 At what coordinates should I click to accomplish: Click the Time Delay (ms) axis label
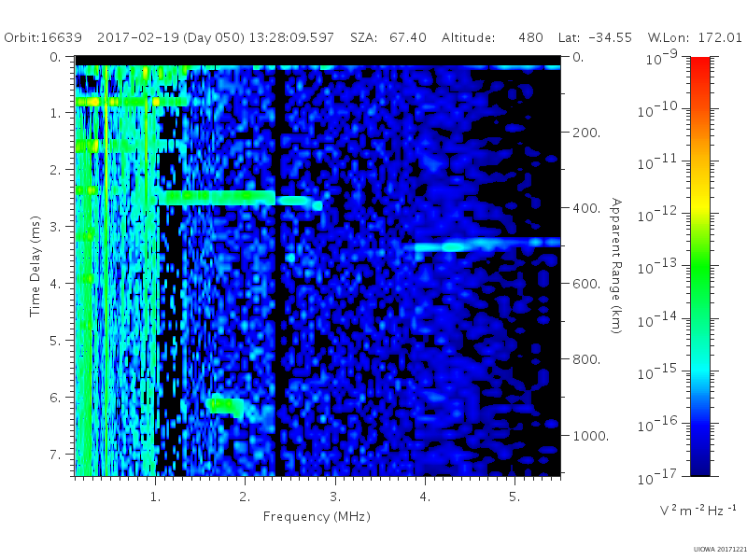click(35, 266)
